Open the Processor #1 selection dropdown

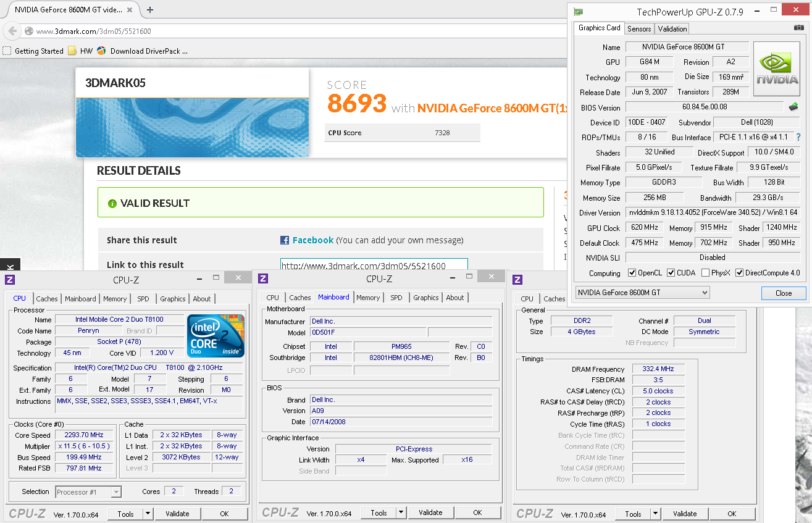[88, 492]
